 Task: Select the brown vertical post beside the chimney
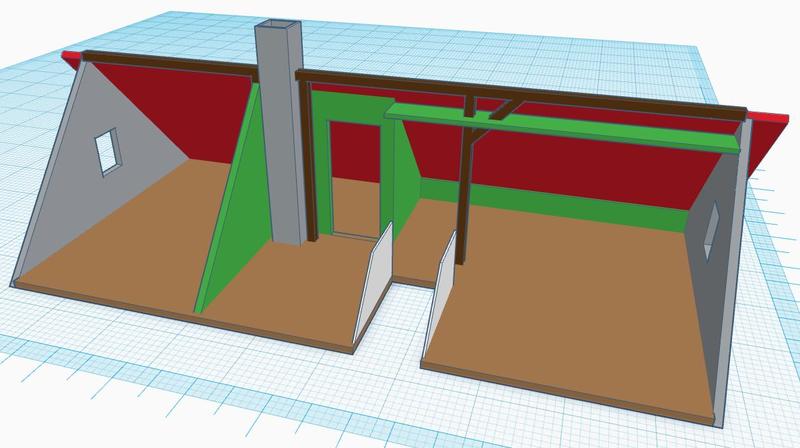pos(309,161)
